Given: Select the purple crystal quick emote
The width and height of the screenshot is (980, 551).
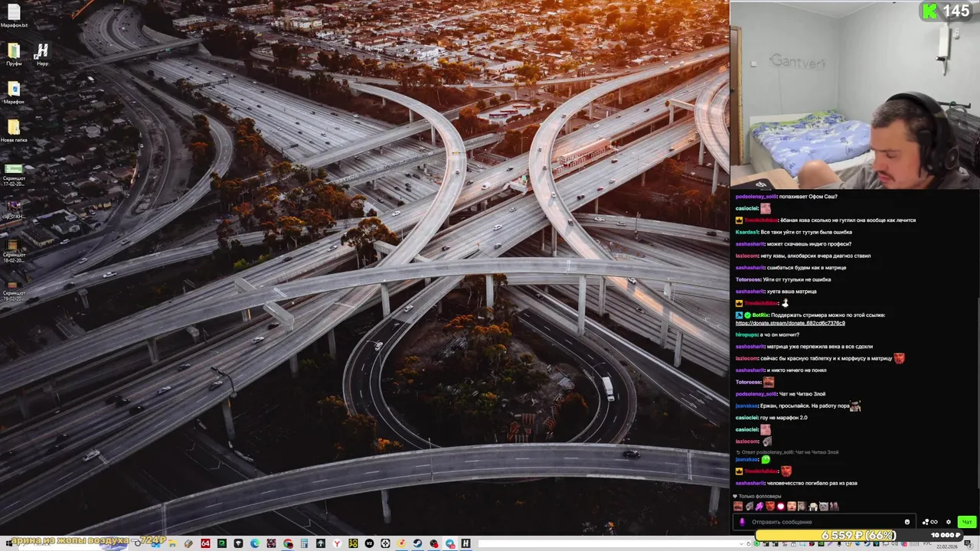Looking at the screenshot, I should [759, 506].
